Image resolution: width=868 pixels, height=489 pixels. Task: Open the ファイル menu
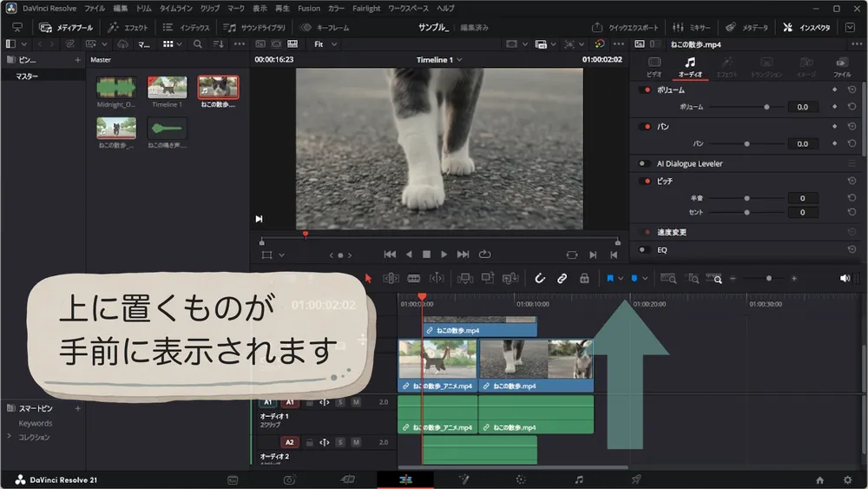pyautogui.click(x=95, y=9)
